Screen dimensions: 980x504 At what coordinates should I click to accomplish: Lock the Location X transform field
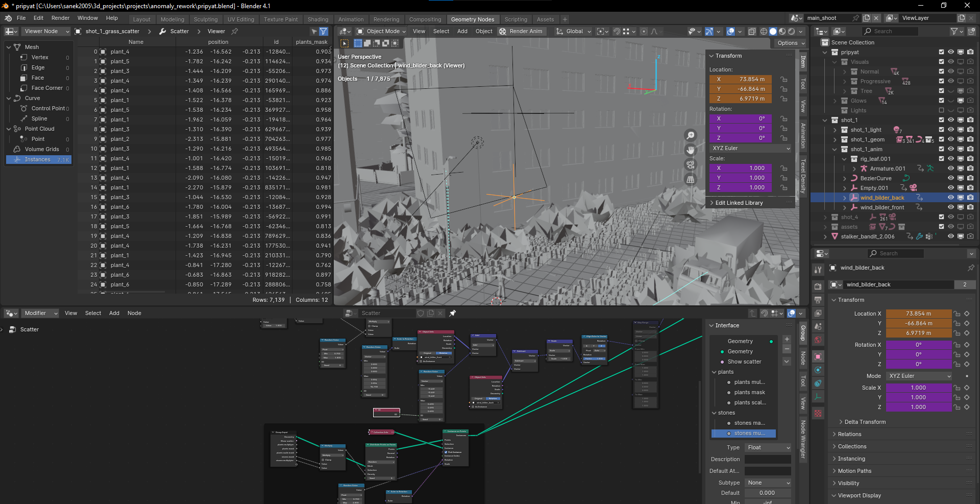pyautogui.click(x=783, y=79)
